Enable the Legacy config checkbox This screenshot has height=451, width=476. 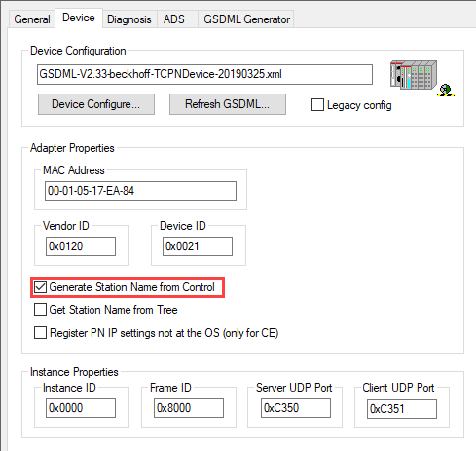[x=317, y=105]
